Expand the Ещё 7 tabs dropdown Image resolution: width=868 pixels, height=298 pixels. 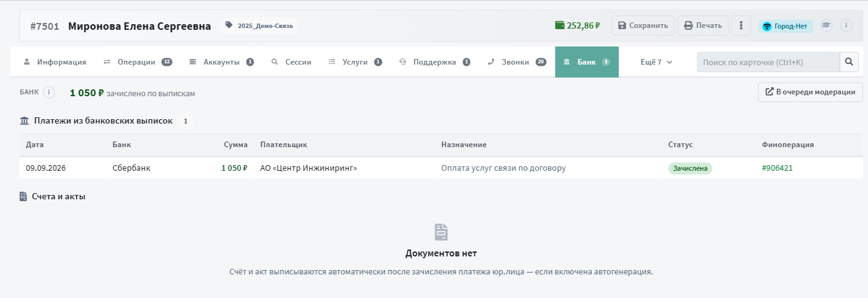[657, 62]
